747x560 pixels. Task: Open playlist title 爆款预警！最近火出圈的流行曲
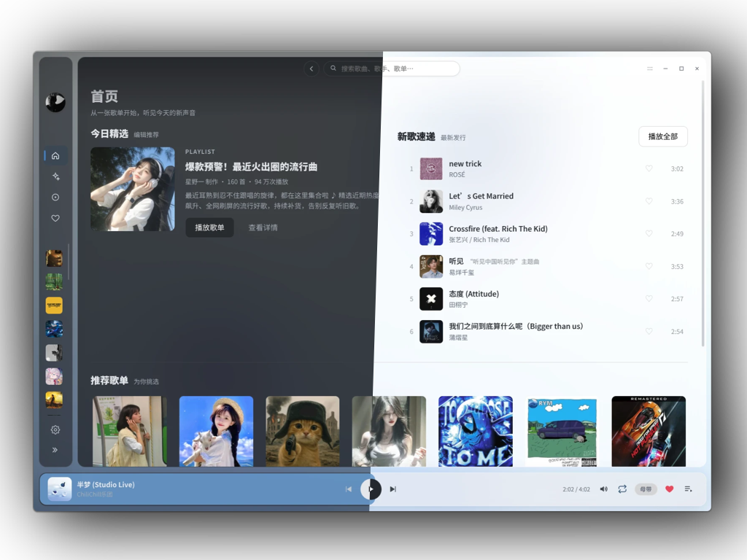[251, 167]
